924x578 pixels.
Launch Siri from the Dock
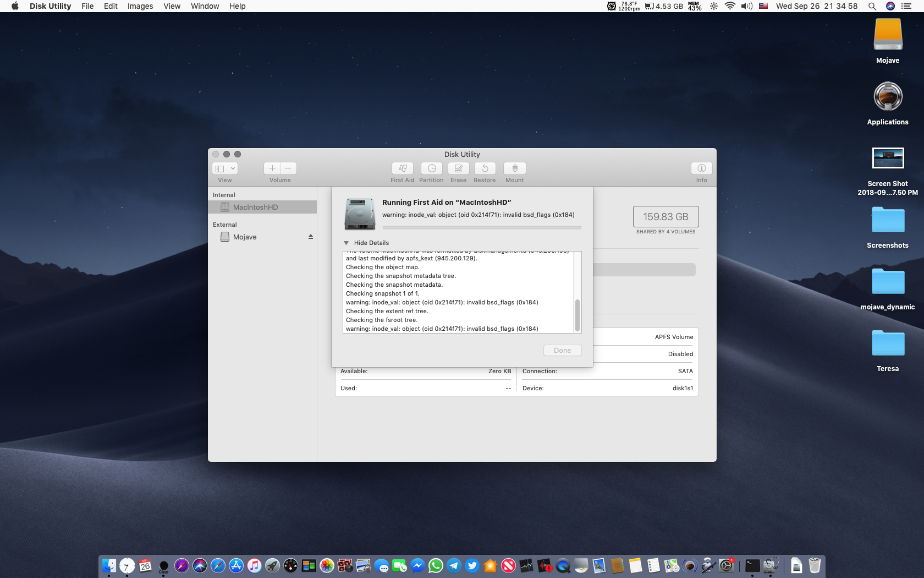click(x=200, y=565)
